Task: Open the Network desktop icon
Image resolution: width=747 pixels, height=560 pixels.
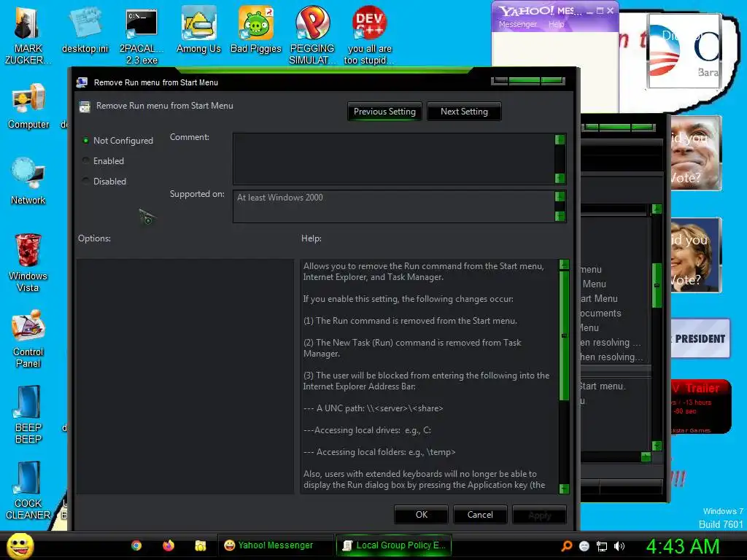Action: click(28, 181)
